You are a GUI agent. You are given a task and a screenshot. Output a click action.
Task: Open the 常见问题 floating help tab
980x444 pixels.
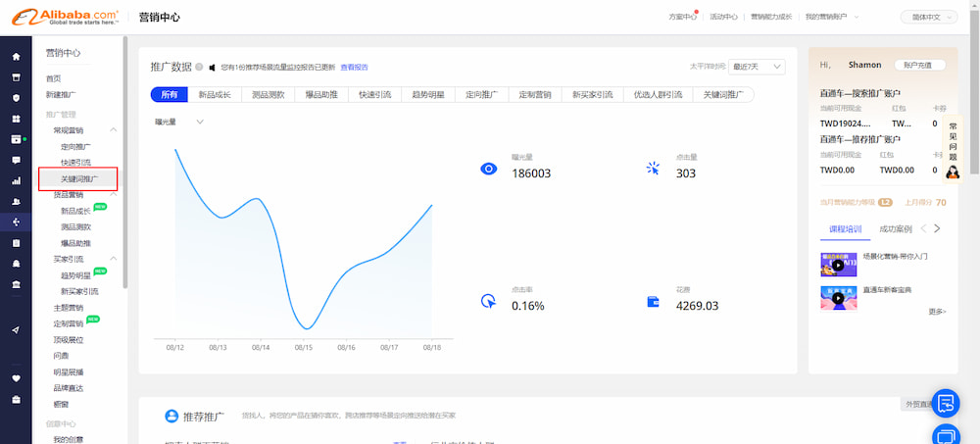pos(954,148)
